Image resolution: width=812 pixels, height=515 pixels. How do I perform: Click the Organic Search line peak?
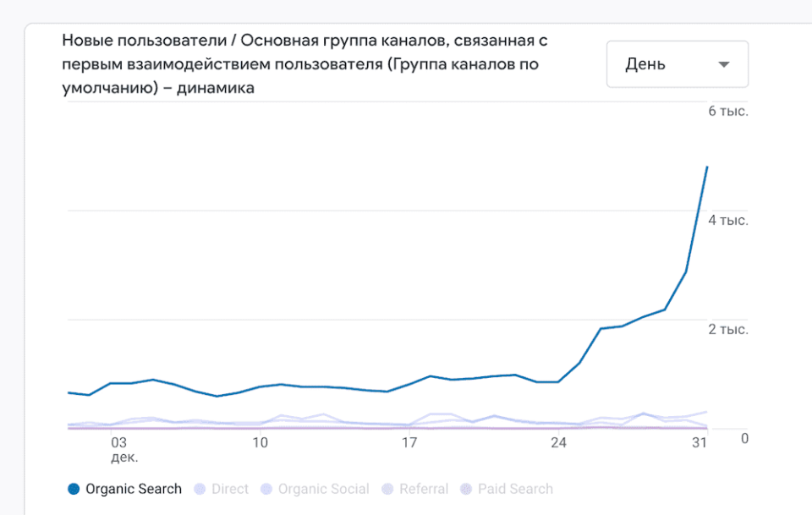706,167
